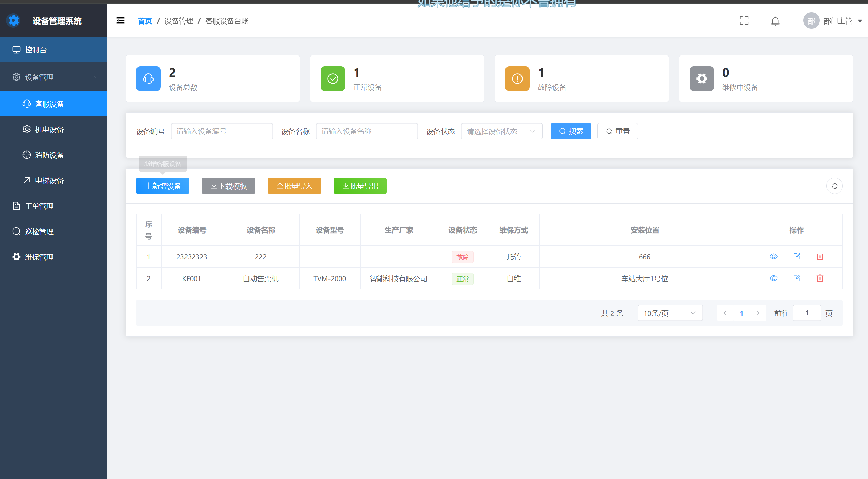The width and height of the screenshot is (868, 479).
Task: Open the 部门主管 user dropdown
Action: pos(837,21)
